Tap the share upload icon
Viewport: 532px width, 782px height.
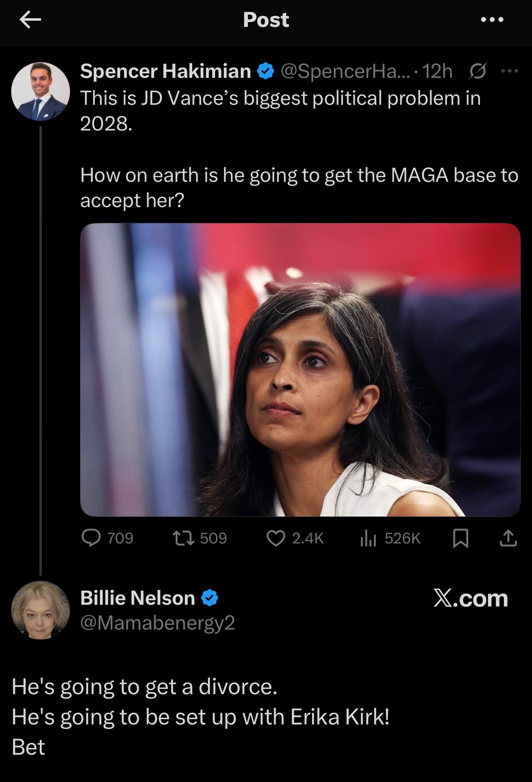[x=508, y=538]
